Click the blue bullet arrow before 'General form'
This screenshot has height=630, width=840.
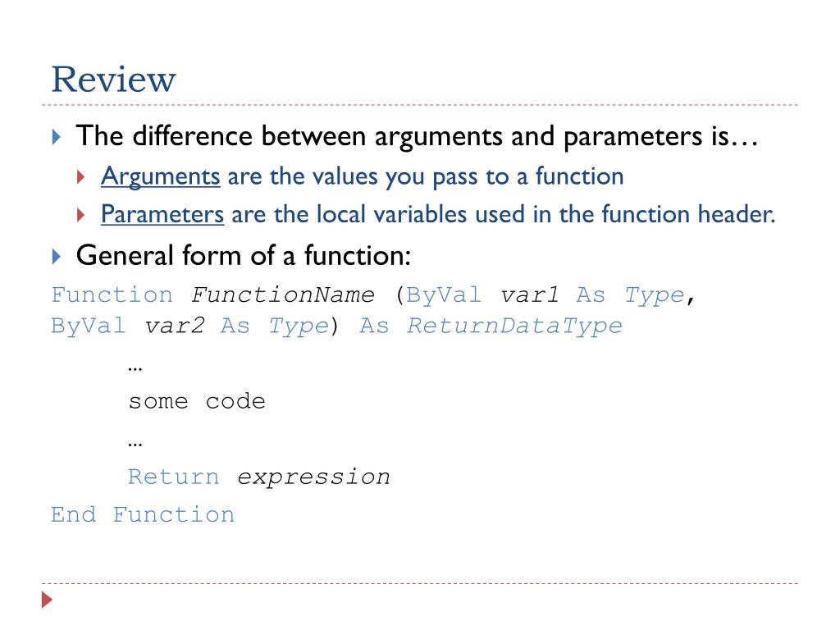[x=57, y=256]
